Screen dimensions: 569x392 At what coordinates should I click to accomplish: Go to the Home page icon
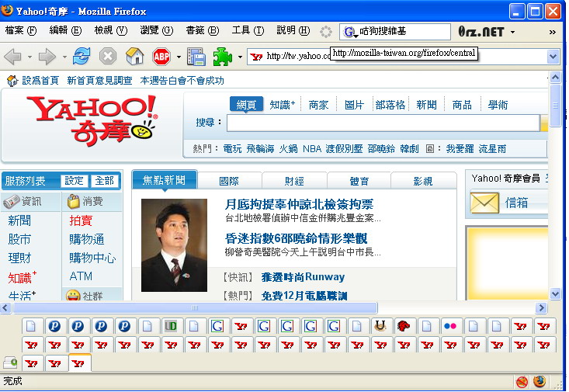134,56
